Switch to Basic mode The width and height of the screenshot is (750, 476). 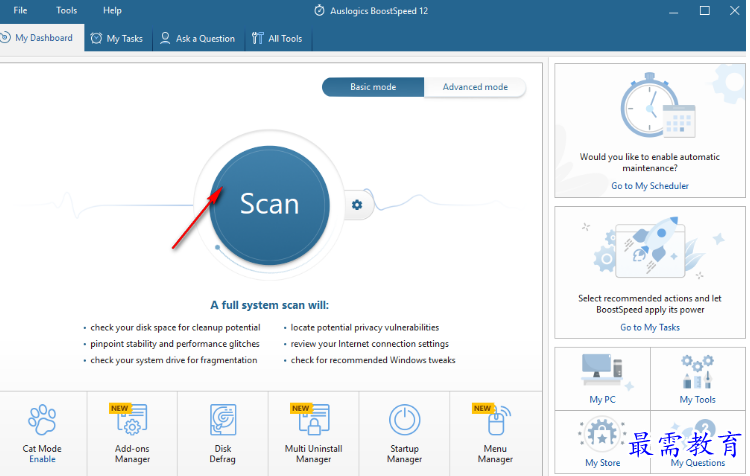(x=373, y=87)
